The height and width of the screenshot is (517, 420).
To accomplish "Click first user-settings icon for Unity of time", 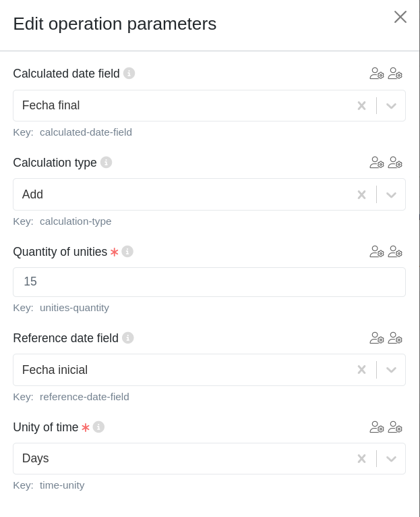I will 377,427.
